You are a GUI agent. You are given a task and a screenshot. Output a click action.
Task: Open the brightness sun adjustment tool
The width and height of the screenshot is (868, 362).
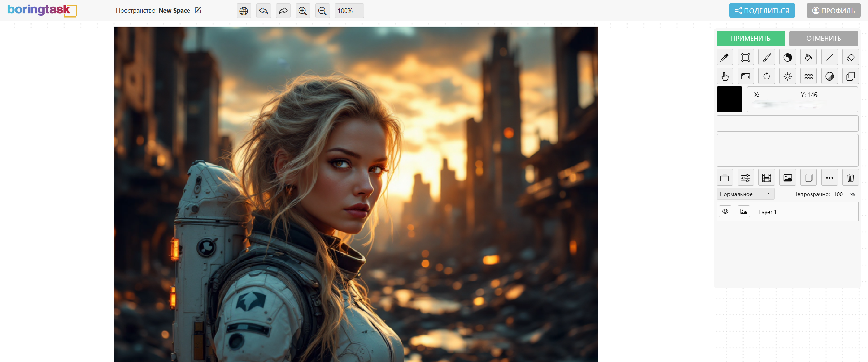(x=787, y=76)
